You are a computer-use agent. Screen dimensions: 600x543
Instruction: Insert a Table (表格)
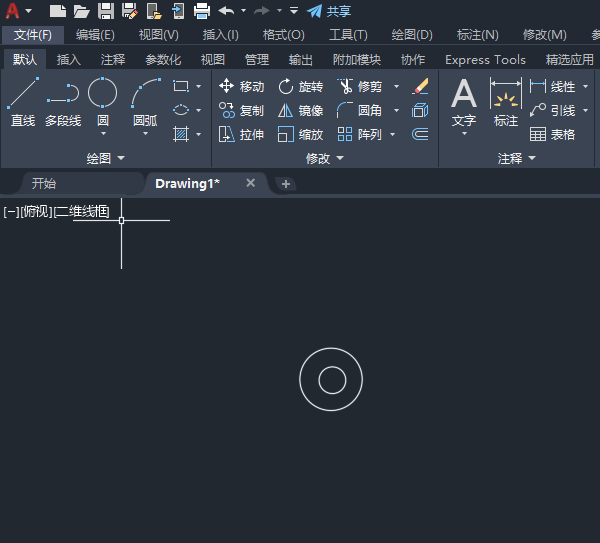pos(553,134)
